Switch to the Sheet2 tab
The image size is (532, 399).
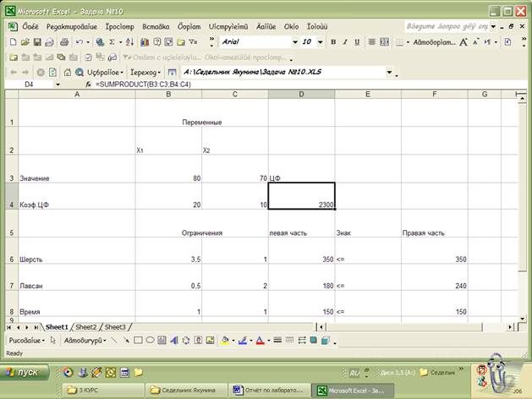point(86,327)
